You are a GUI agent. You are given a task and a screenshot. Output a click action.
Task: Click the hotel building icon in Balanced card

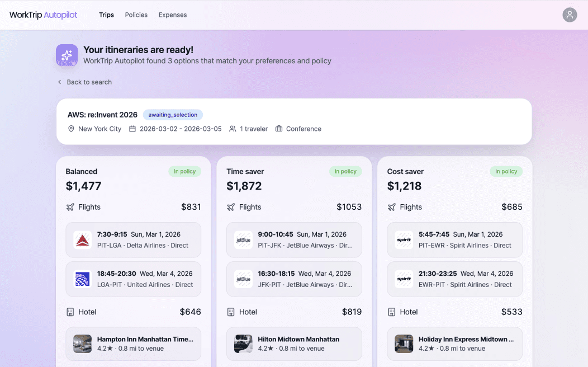click(70, 312)
